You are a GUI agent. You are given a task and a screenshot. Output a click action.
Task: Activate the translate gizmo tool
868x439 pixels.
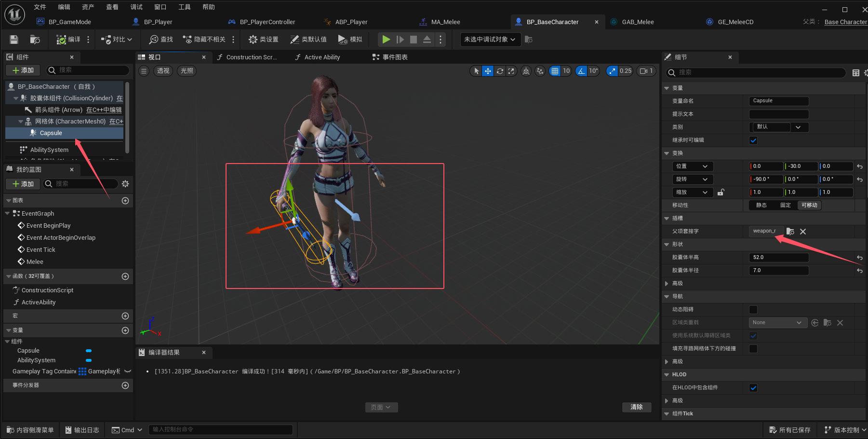tap(488, 71)
